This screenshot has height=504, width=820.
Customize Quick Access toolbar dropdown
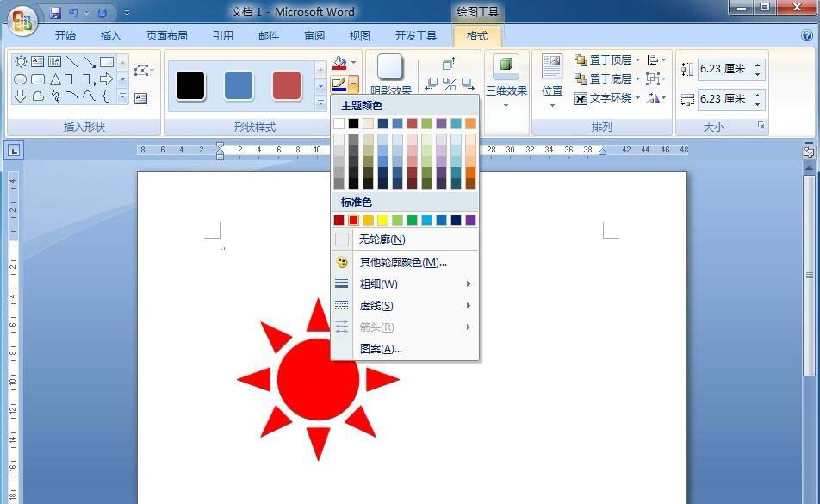click(x=127, y=13)
